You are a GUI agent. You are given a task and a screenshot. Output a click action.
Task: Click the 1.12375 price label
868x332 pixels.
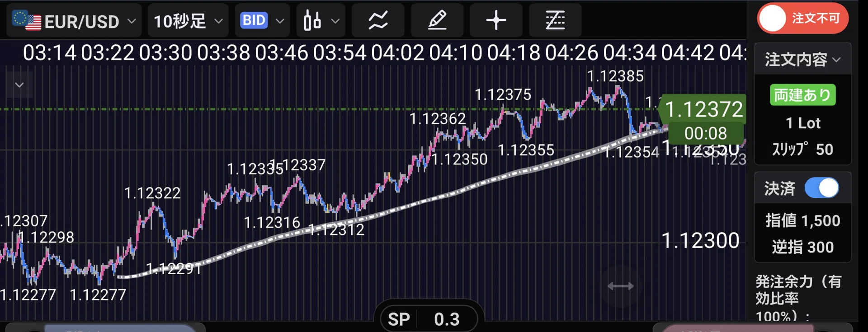pyautogui.click(x=503, y=94)
